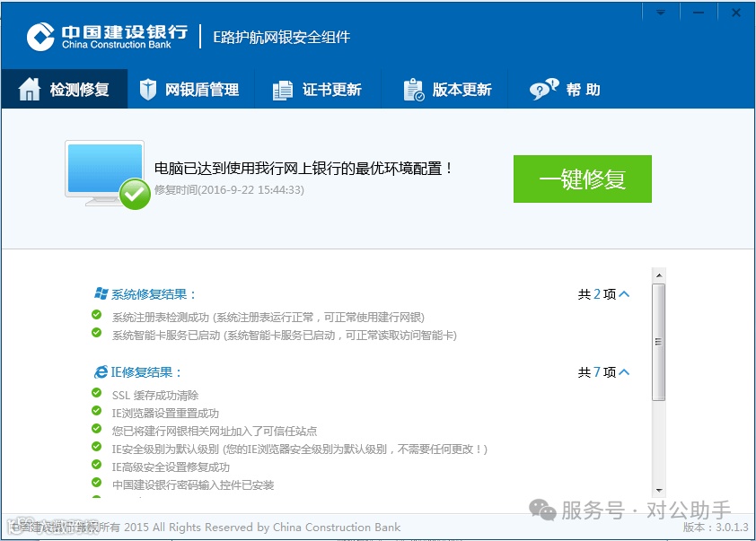Select the 系统智能卡服务已启动 result line
The height and width of the screenshot is (541, 756).
click(285, 336)
